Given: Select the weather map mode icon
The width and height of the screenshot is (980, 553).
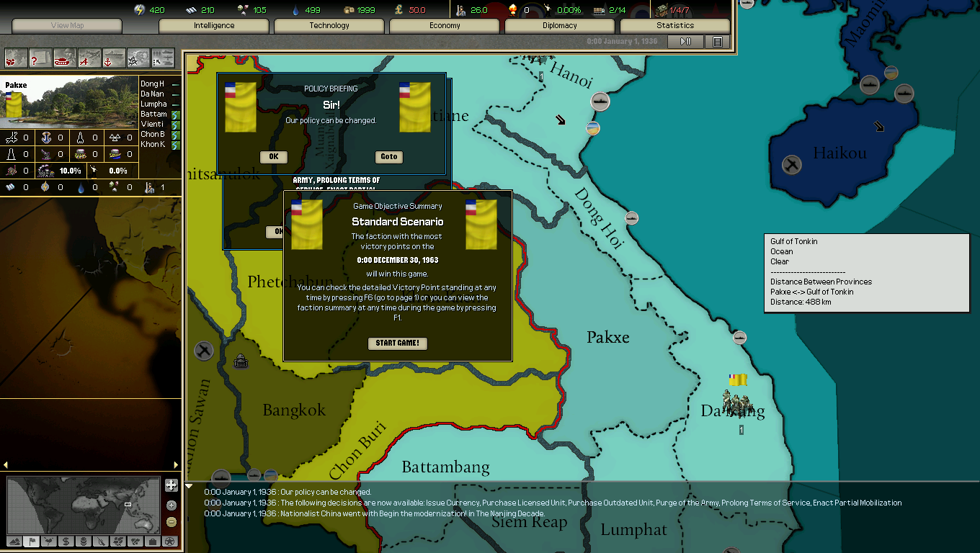Looking at the screenshot, I should click(48, 541).
